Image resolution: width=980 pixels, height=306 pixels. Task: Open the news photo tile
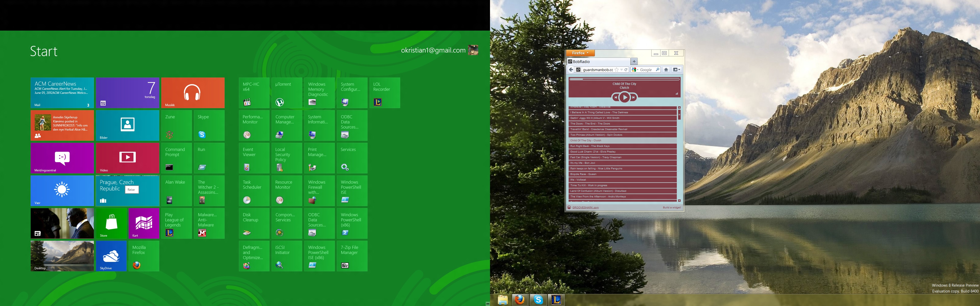tap(62, 224)
